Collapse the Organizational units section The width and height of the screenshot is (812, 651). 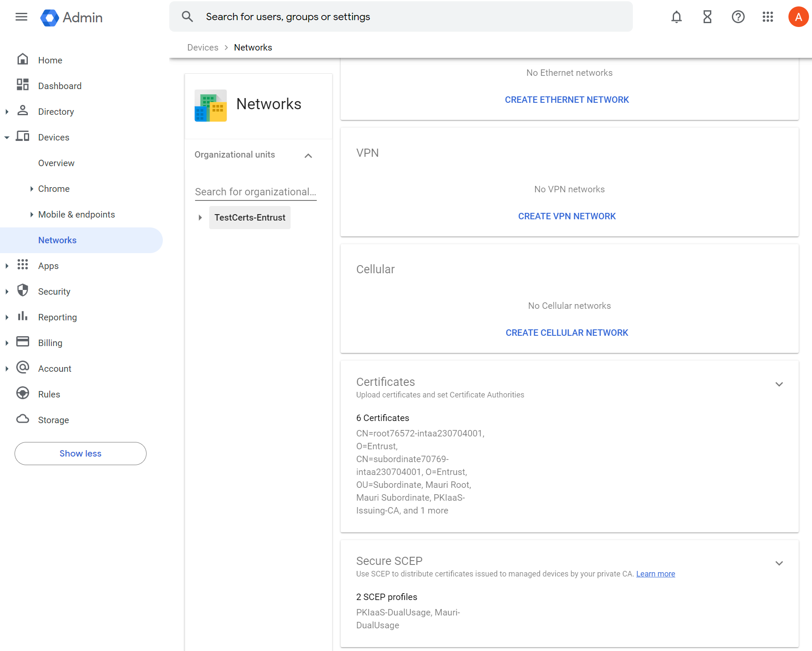pos(308,155)
